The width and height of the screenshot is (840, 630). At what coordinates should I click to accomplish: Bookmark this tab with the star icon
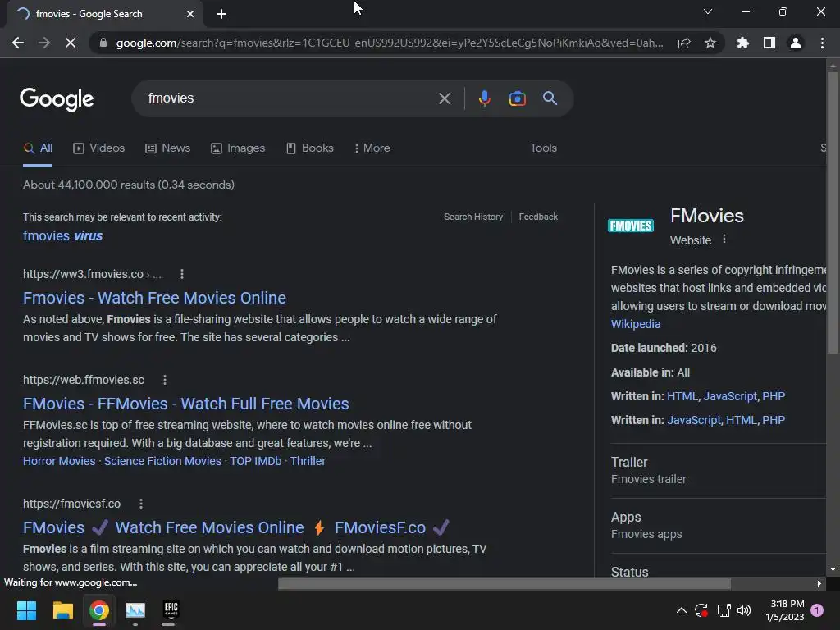click(x=710, y=43)
